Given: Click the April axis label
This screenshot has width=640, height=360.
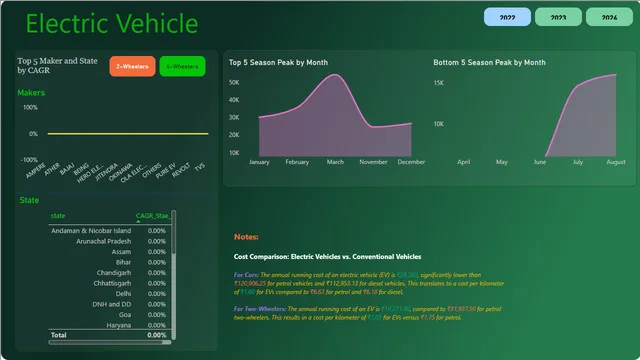Looking at the screenshot, I should pyautogui.click(x=464, y=162).
